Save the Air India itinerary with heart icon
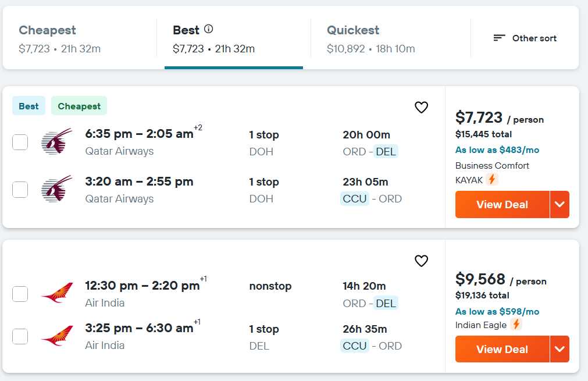This screenshot has width=588, height=381. pos(421,261)
